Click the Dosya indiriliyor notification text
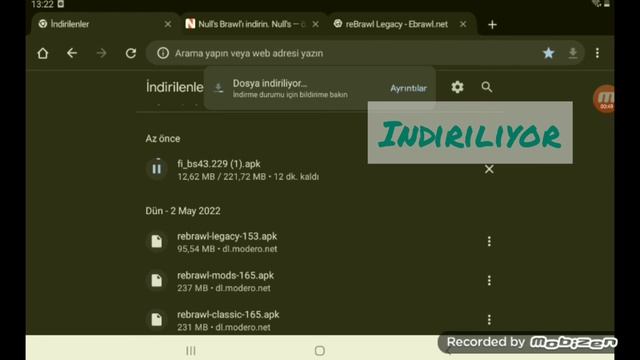Image resolution: width=640 pixels, height=360 pixels. click(x=270, y=83)
